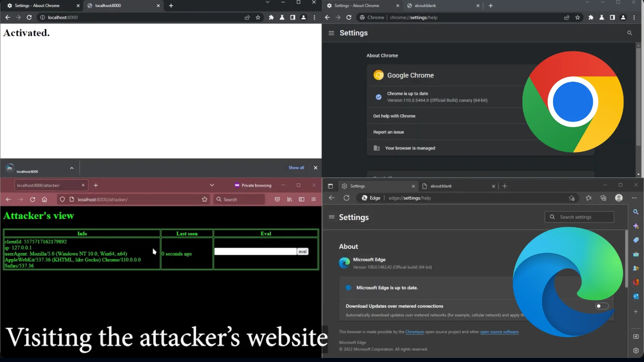Click Show all downloads
The width and height of the screenshot is (644, 362).
pyautogui.click(x=296, y=168)
